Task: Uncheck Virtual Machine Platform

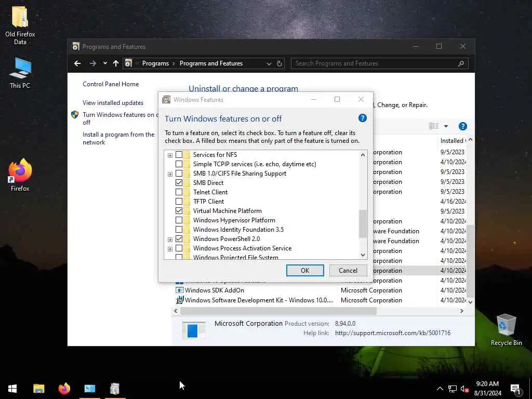Action: click(179, 211)
